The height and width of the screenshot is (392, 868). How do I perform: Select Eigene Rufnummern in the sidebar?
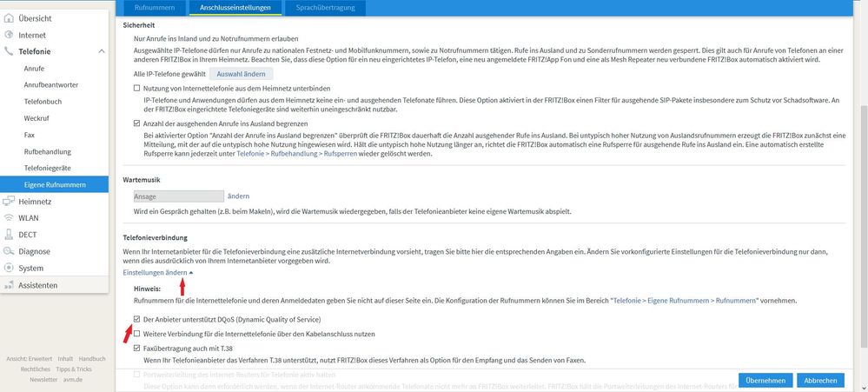[x=54, y=184]
